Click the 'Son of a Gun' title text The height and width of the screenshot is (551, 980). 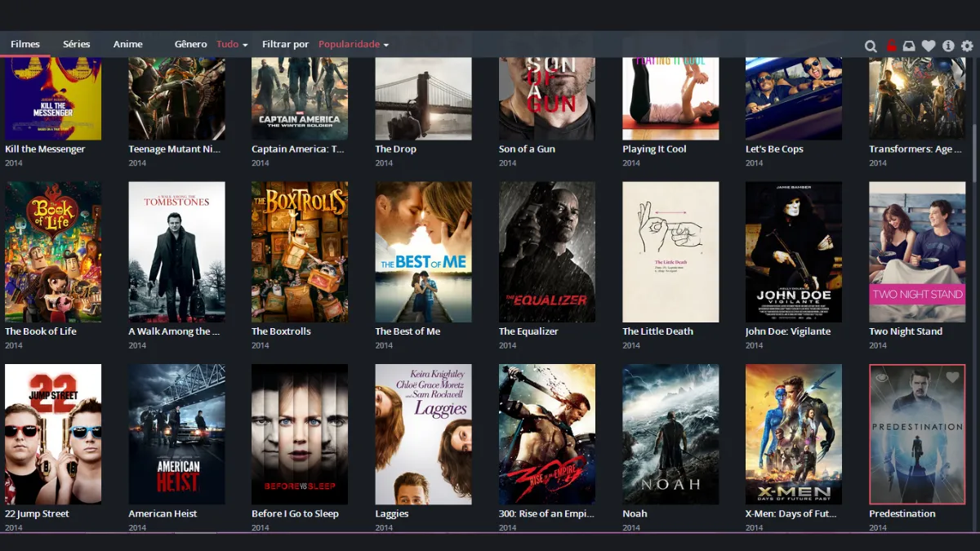(527, 149)
